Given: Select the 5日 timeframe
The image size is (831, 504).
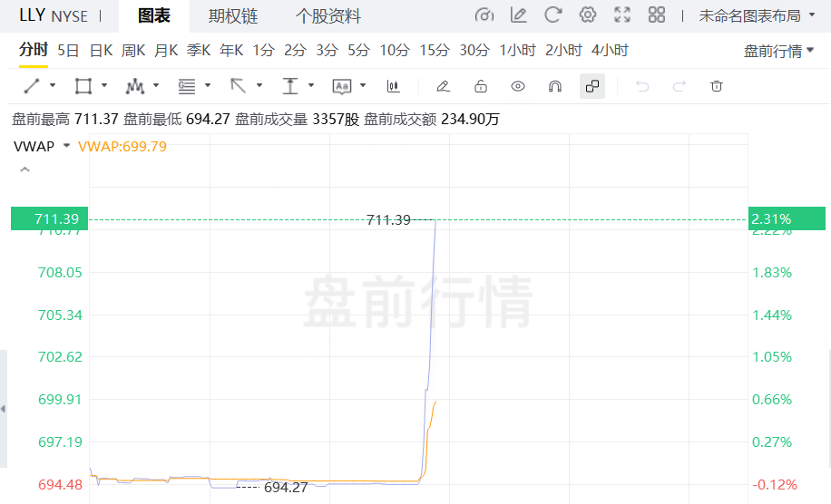Looking at the screenshot, I should [68, 50].
